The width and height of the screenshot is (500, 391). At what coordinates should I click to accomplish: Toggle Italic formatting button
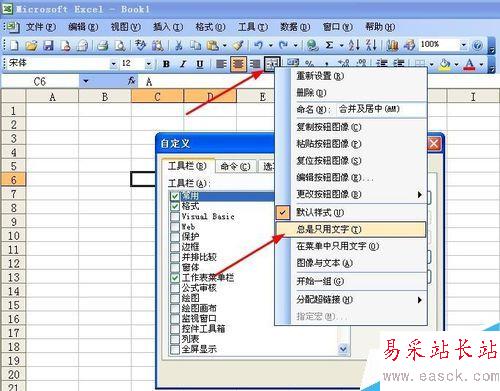(x=183, y=64)
